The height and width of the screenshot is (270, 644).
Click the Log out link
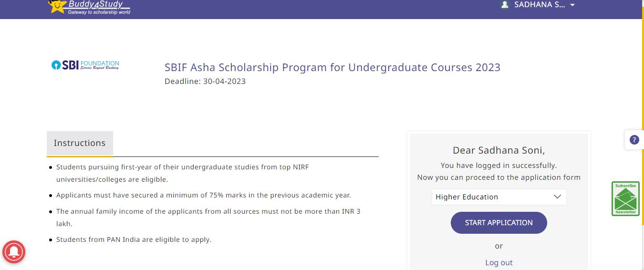point(499,262)
